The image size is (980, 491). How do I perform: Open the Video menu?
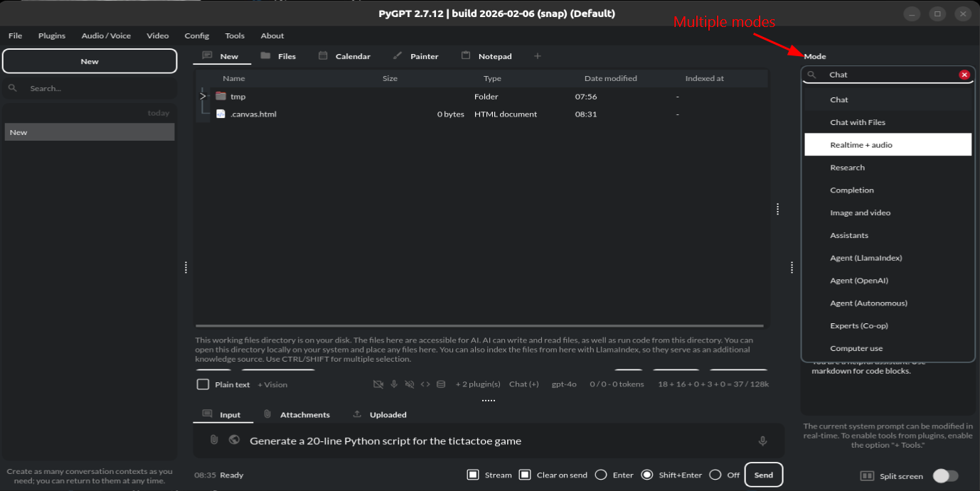[158, 36]
